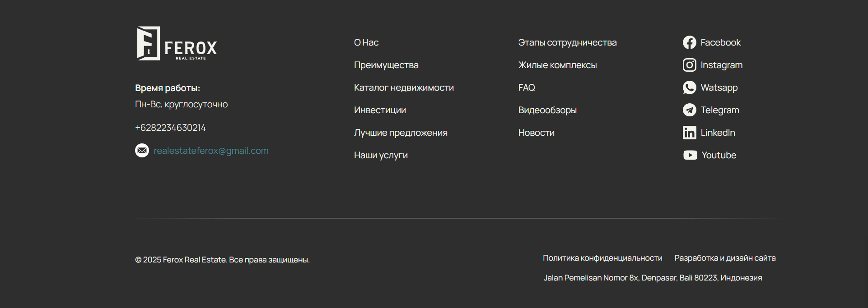
Task: Open Политика конфиденциальности link
Action: coord(602,258)
